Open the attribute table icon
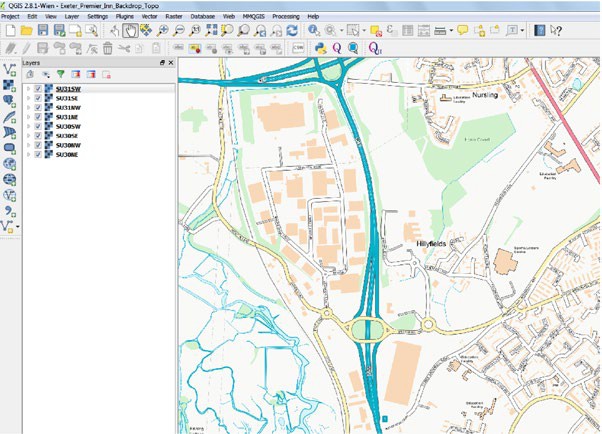602x434 pixels. tap(407, 30)
